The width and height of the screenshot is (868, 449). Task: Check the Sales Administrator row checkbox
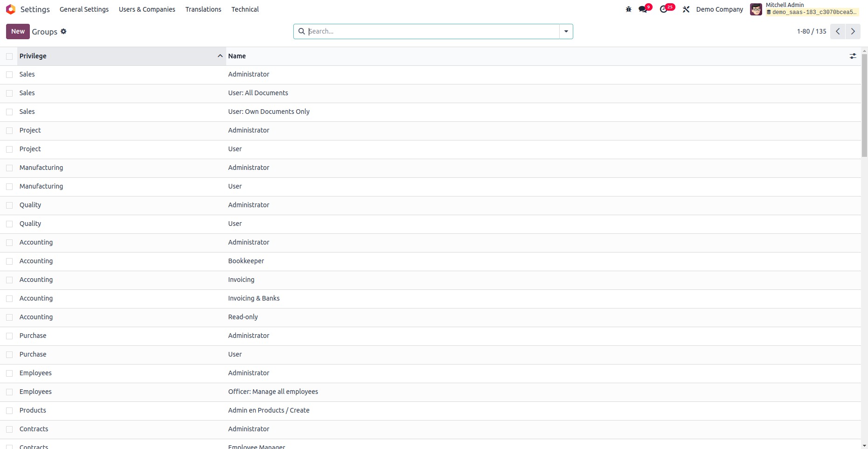[x=9, y=75]
